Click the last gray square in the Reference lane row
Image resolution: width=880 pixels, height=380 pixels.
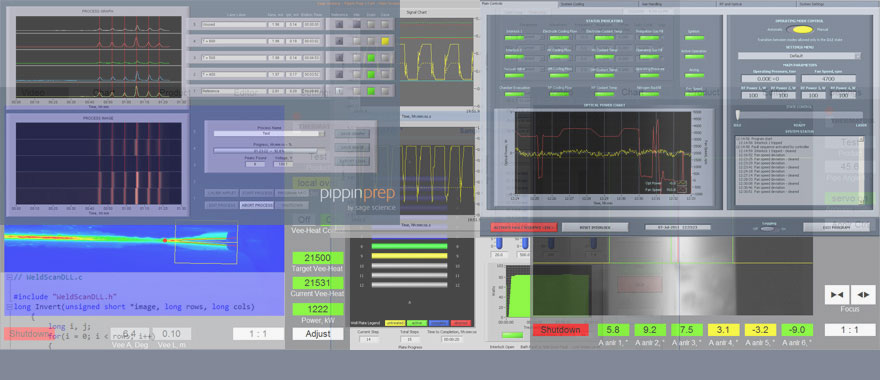click(x=385, y=91)
